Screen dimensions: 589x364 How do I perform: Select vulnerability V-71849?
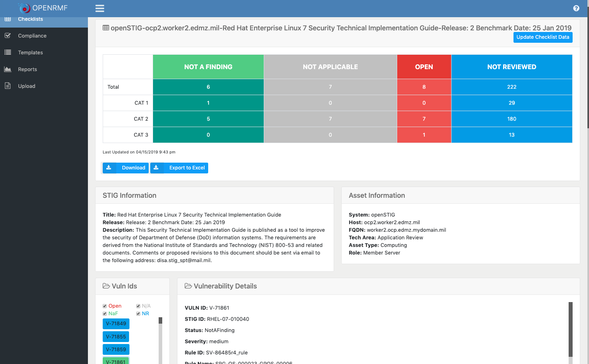pyautogui.click(x=116, y=324)
